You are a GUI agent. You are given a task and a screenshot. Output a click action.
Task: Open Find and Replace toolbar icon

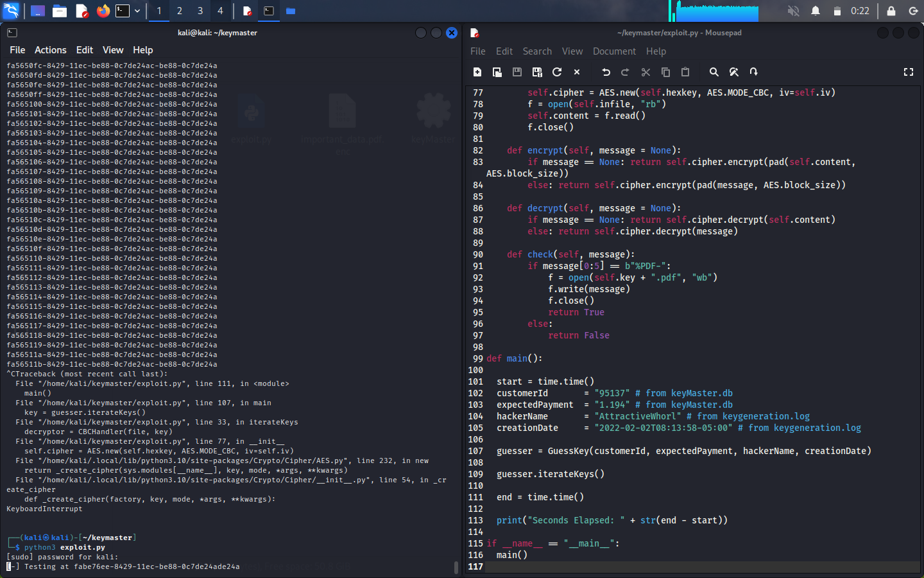[734, 72]
